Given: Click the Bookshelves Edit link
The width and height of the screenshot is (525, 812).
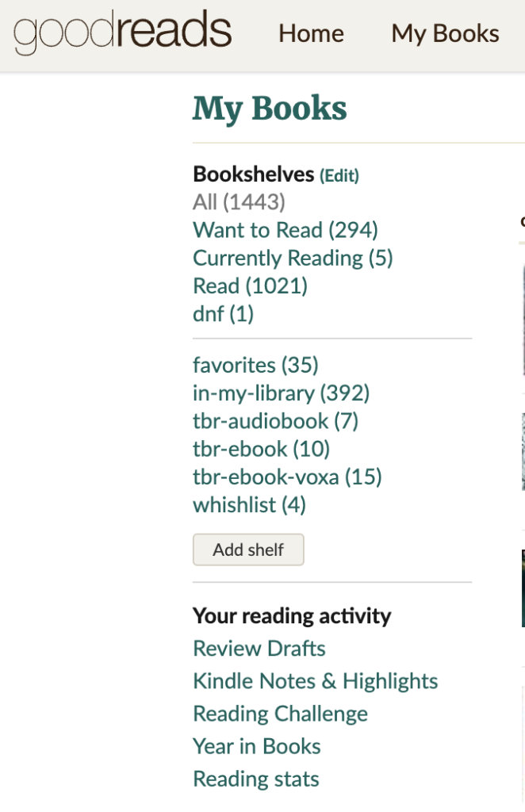Looking at the screenshot, I should [339, 175].
